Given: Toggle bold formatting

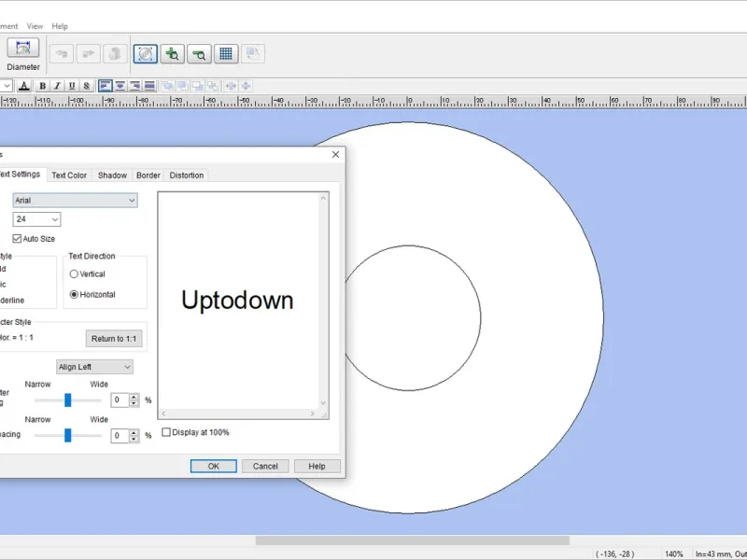Looking at the screenshot, I should tap(42, 86).
